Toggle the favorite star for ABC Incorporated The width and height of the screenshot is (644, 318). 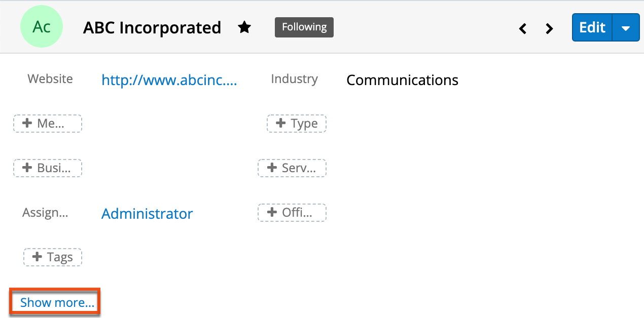click(244, 27)
